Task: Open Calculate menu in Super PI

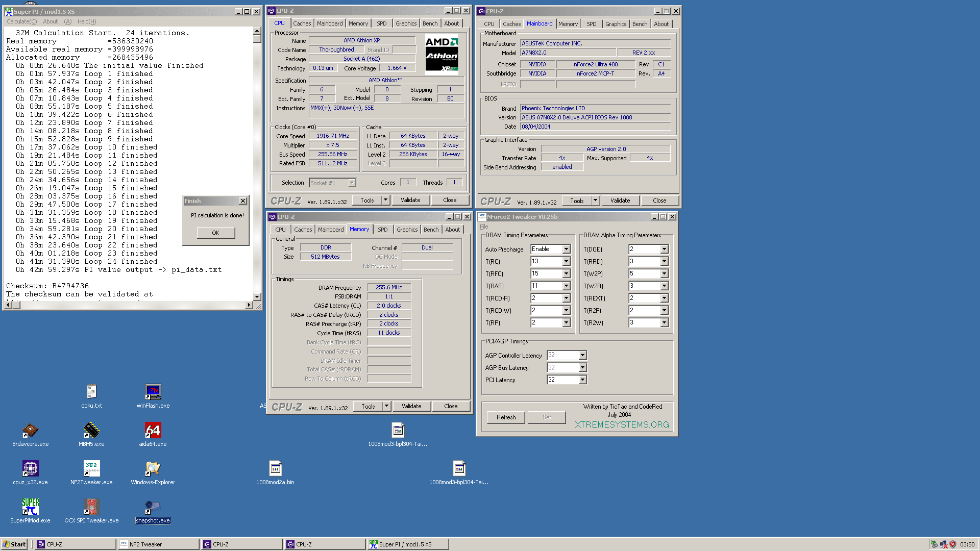Action: (x=21, y=21)
